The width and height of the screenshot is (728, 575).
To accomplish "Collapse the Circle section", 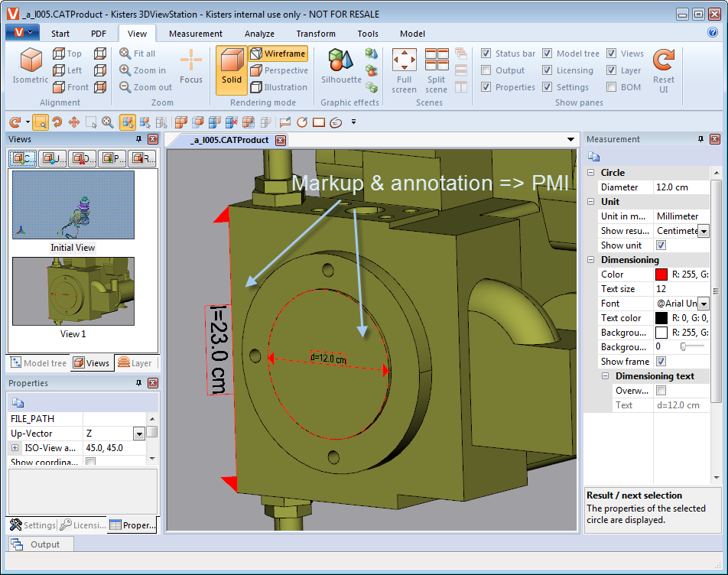I will click(590, 173).
